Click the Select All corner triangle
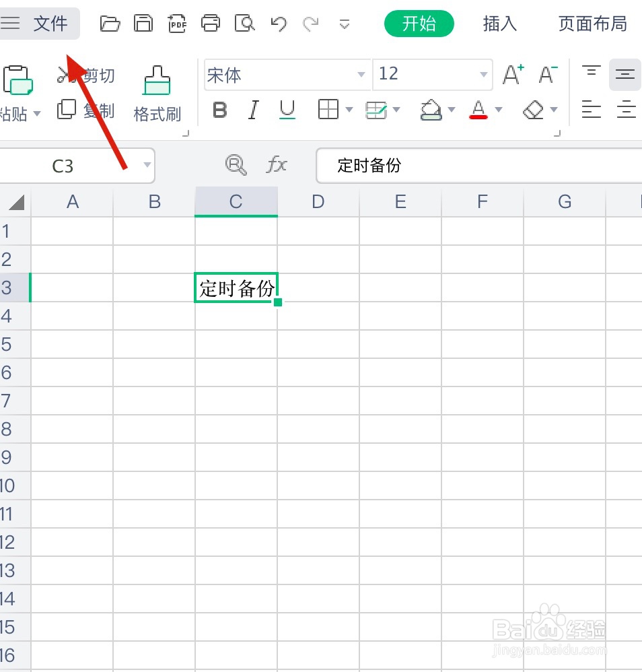This screenshot has height=672, width=642. pyautogui.click(x=17, y=202)
